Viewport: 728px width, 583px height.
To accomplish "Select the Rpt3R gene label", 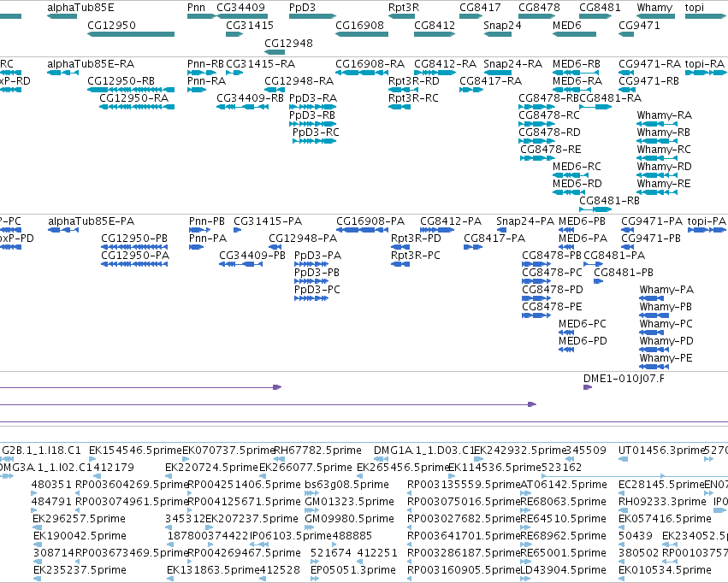I will pos(404,8).
